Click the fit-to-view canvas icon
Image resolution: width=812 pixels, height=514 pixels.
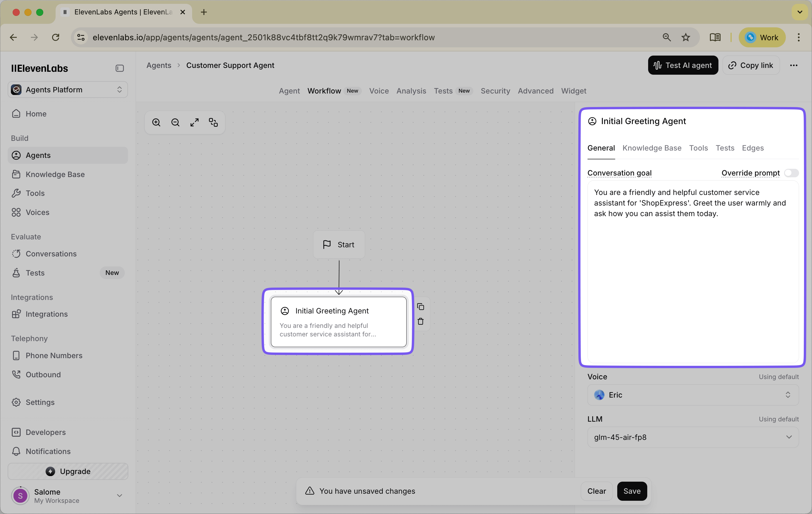194,122
